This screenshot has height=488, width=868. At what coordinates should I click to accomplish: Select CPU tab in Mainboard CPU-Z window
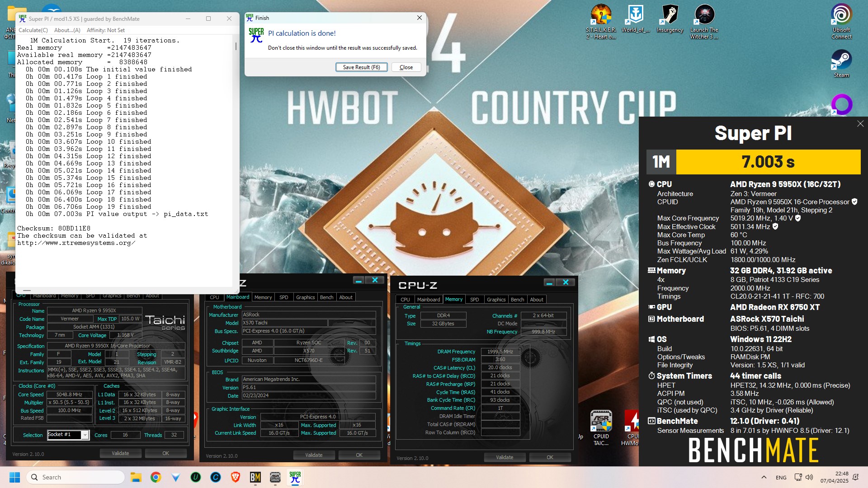[x=214, y=297]
